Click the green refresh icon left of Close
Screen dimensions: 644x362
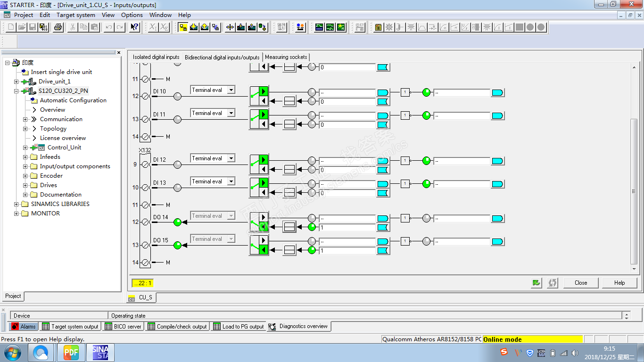(x=537, y=283)
